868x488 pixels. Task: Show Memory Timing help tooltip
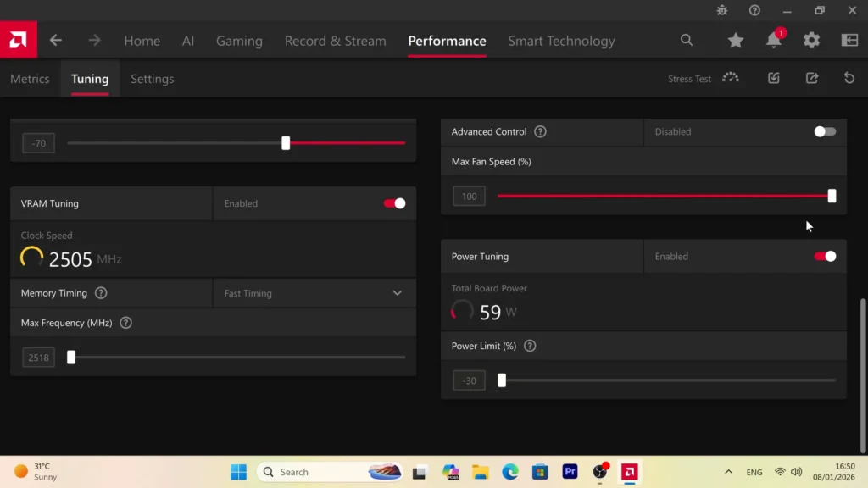[x=101, y=292]
